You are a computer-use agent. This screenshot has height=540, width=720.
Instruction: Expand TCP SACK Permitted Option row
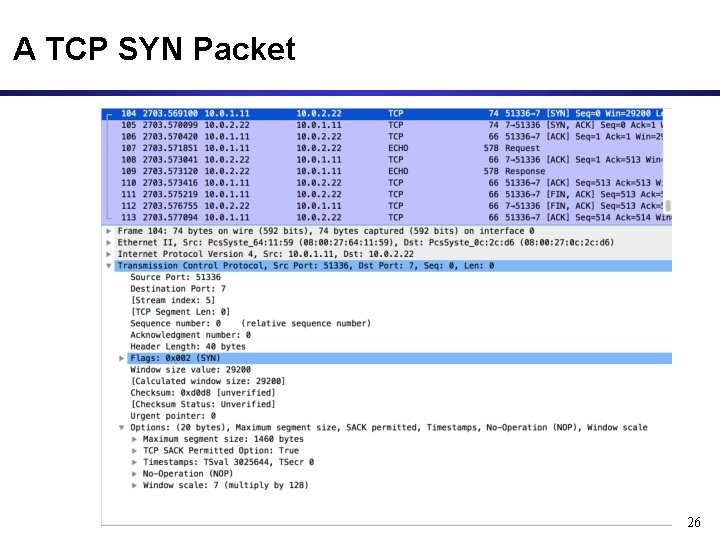pos(134,450)
